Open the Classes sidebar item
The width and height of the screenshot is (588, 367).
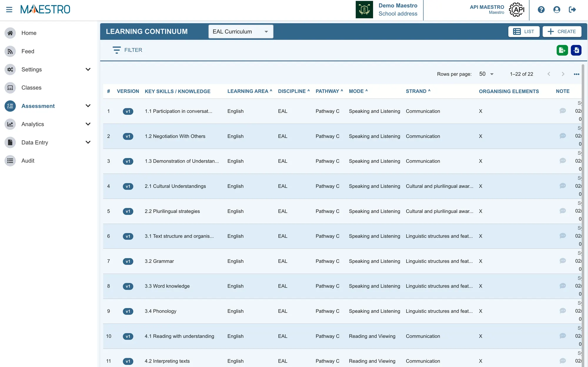[49, 88]
